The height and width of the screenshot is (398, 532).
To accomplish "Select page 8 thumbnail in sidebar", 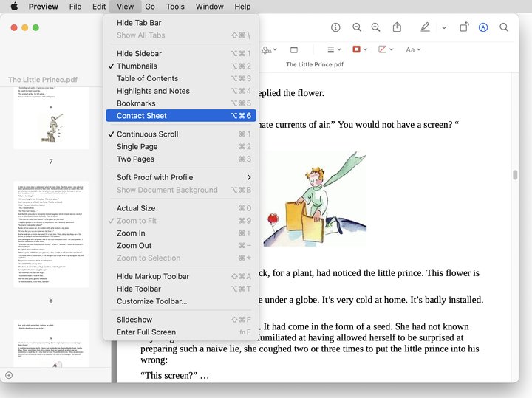I will click(51, 235).
